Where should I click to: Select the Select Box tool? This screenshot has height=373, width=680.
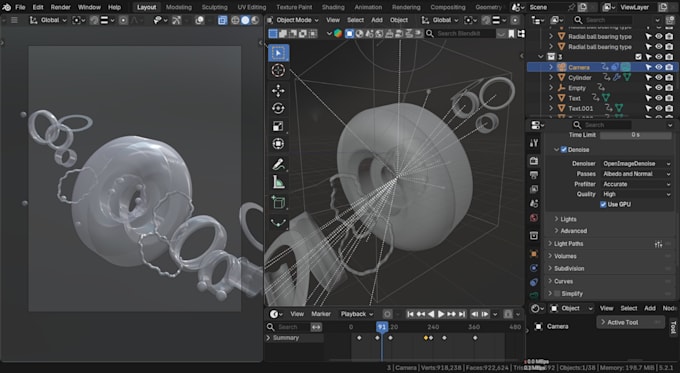(278, 53)
